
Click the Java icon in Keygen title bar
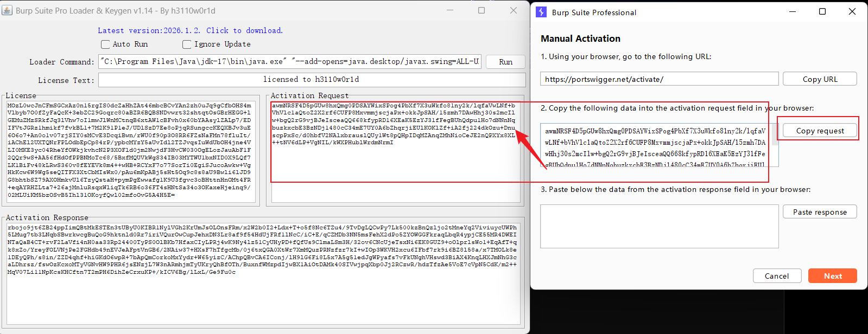pyautogui.click(x=7, y=10)
